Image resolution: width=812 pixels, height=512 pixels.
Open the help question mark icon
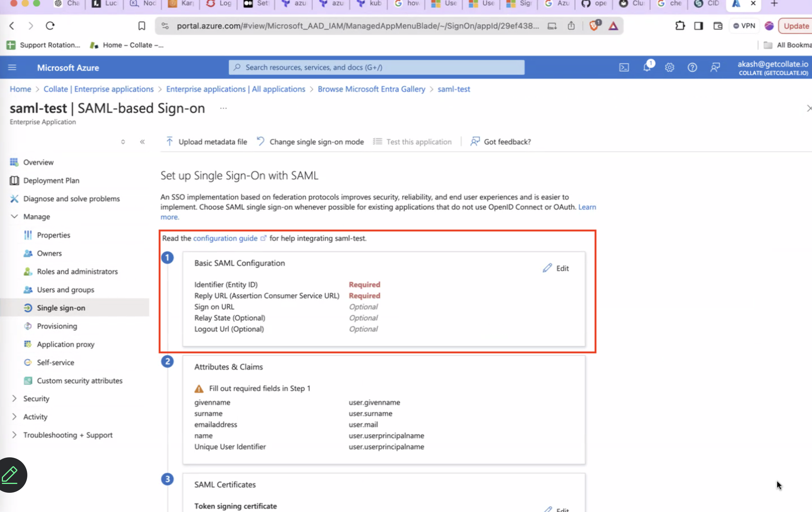pyautogui.click(x=692, y=67)
